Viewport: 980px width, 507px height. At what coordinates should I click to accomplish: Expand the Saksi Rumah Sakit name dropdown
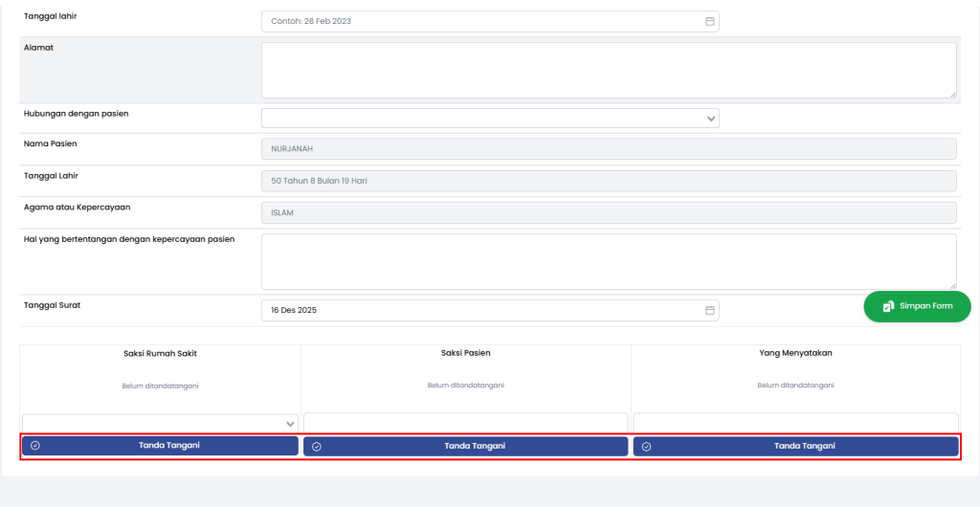click(291, 423)
